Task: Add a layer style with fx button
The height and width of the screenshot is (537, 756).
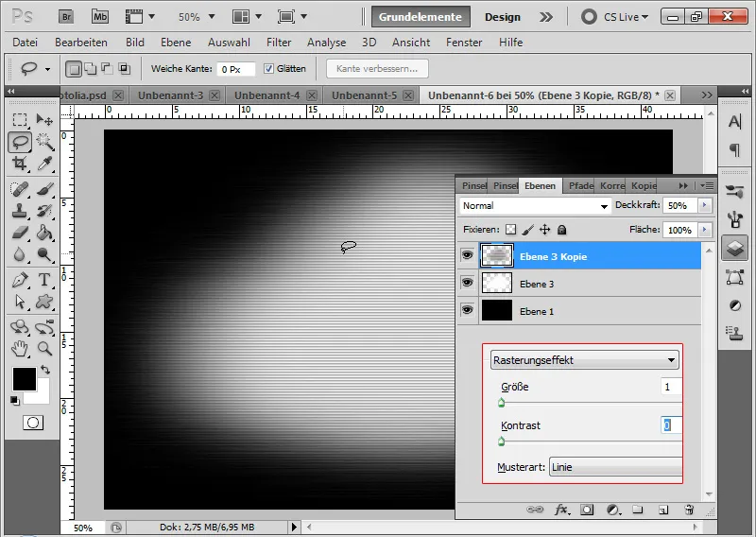Action: coord(561,510)
